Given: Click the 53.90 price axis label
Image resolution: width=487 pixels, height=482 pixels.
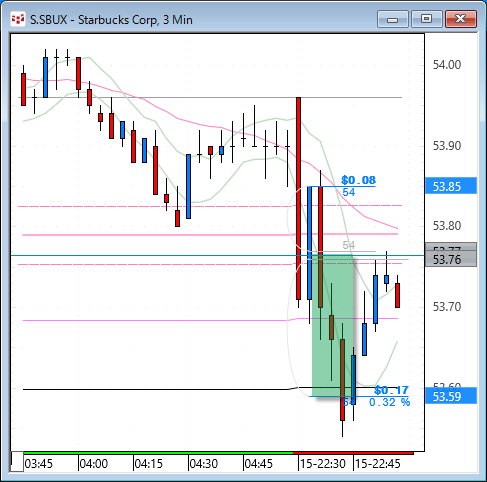Looking at the screenshot, I should [x=447, y=146].
